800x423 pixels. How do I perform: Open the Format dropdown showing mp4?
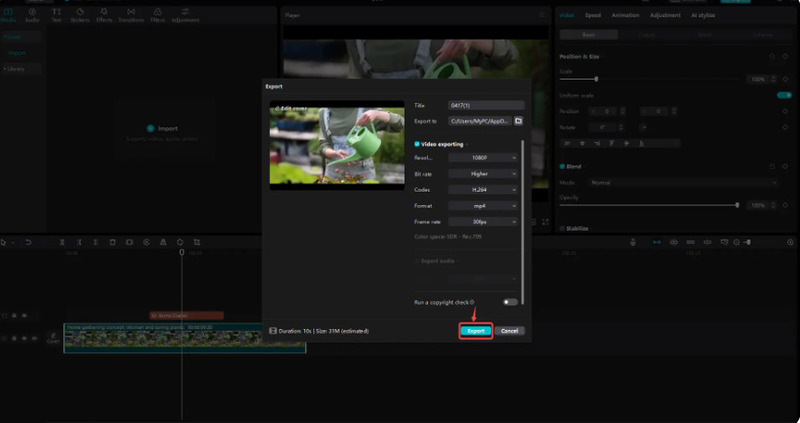point(484,205)
